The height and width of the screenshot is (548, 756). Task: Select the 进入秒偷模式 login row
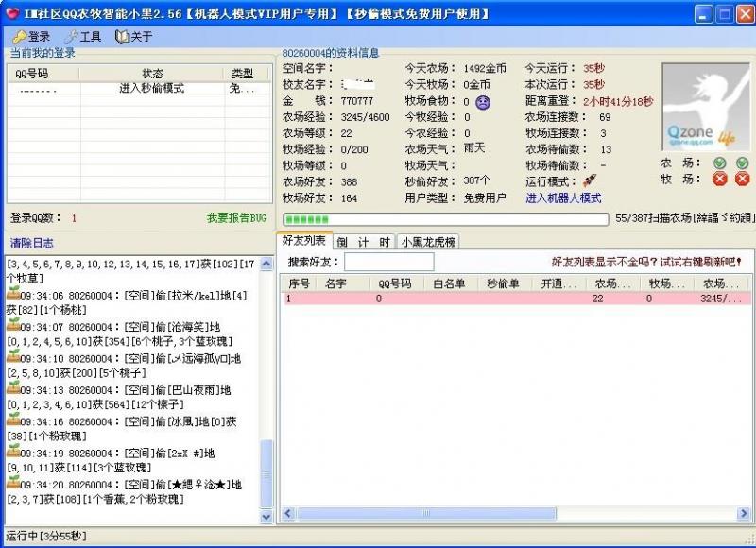(x=139, y=88)
